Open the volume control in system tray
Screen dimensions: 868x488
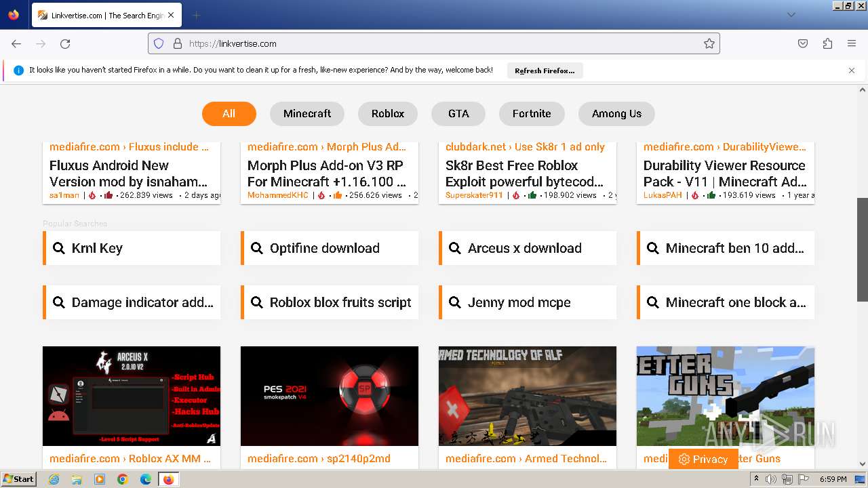pos(771,479)
